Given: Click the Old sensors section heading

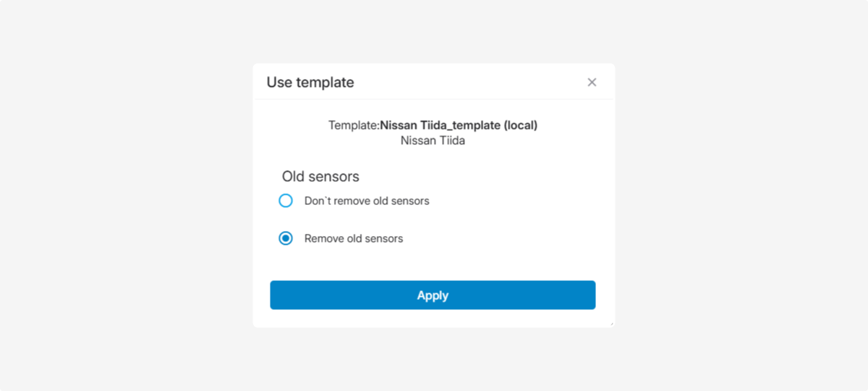Looking at the screenshot, I should [320, 176].
